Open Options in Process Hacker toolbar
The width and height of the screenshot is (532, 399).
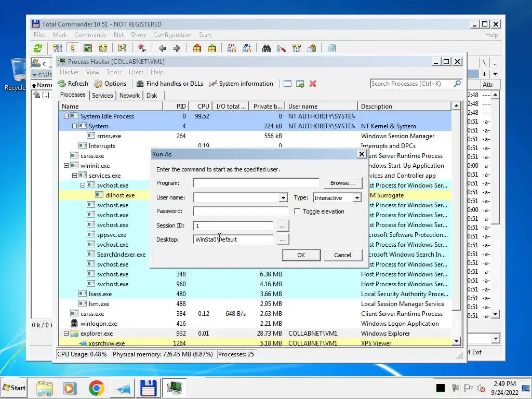pos(110,84)
